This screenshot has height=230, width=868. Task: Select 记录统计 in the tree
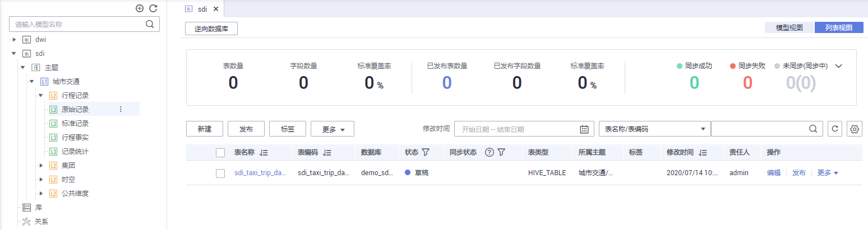coord(75,152)
